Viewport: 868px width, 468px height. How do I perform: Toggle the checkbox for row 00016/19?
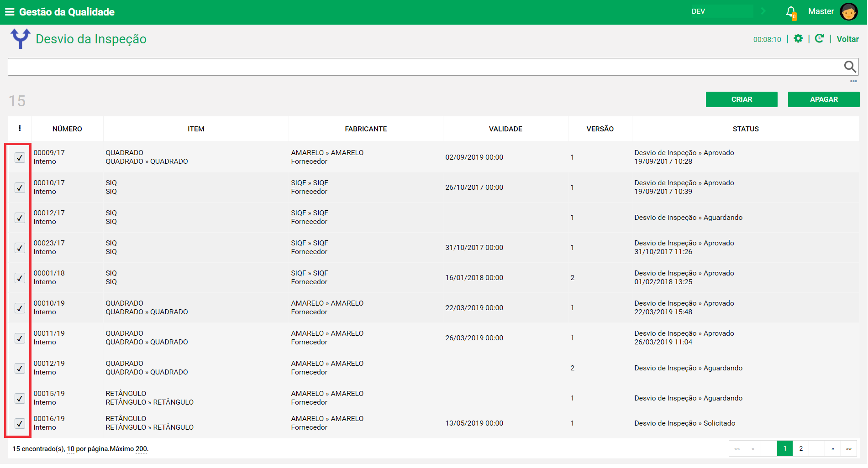[20, 423]
